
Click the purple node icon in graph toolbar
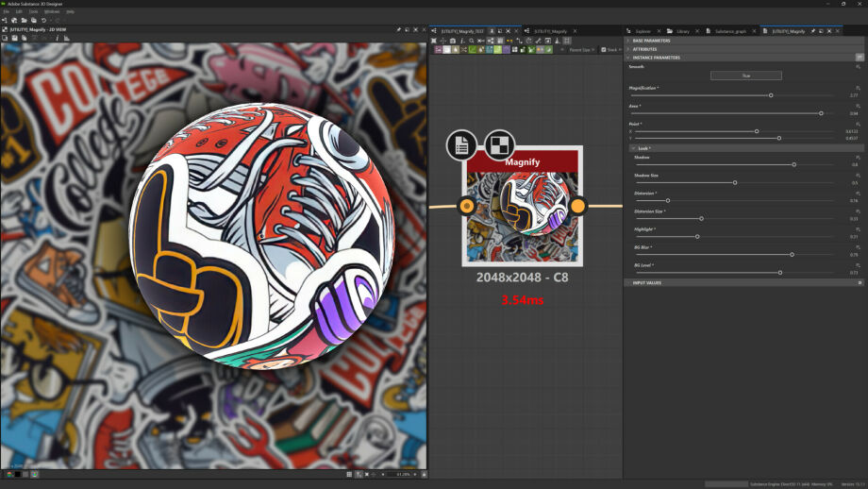(506, 50)
